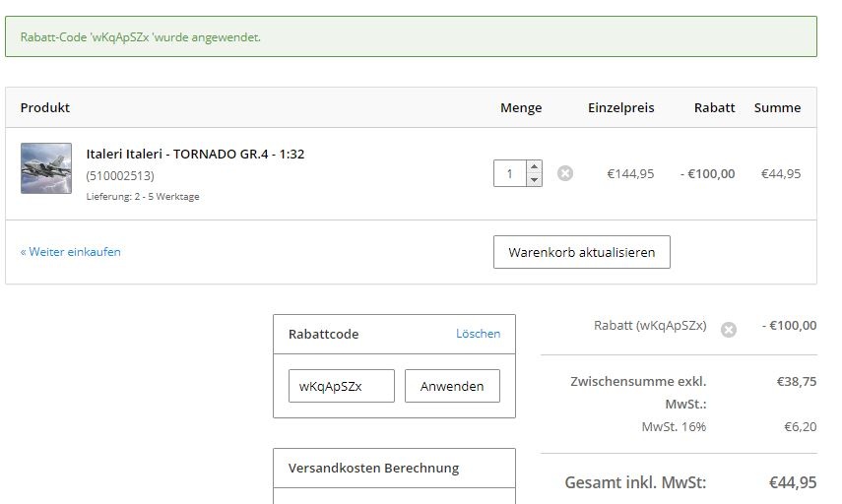
Task: Click the Gesamt inkl. MwSt total amount
Action: 792,482
